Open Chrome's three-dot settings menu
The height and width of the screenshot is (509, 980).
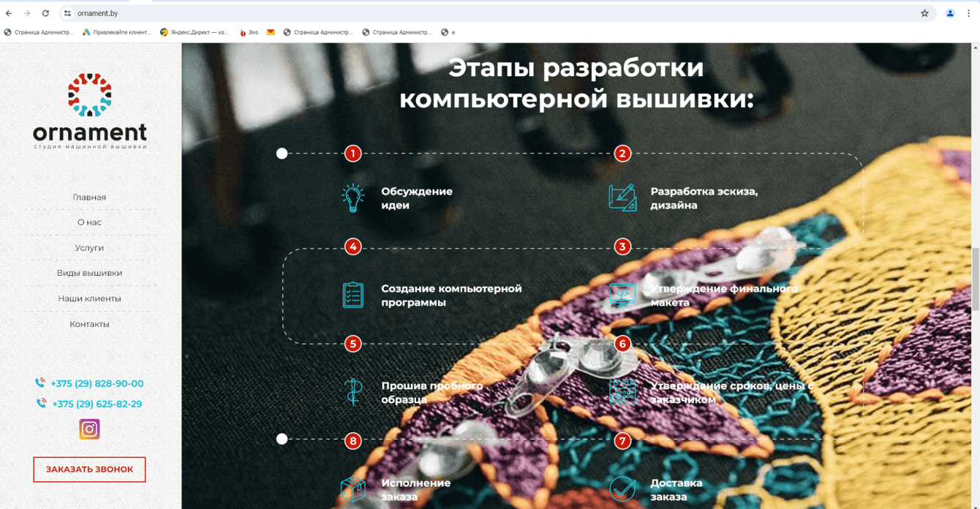(x=968, y=12)
